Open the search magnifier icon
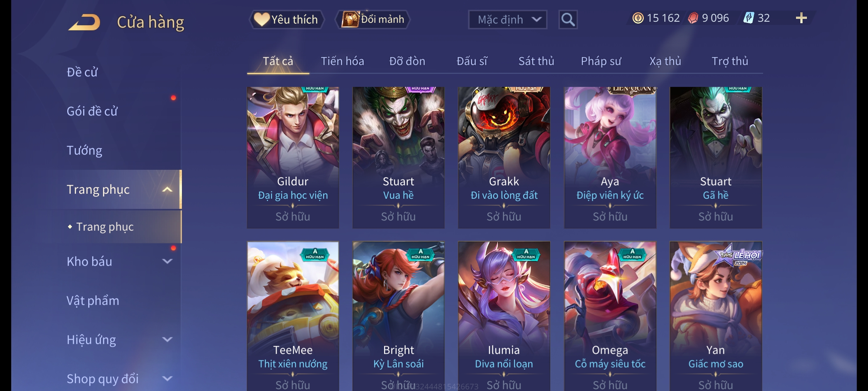Image resolution: width=868 pixels, height=391 pixels. (568, 20)
